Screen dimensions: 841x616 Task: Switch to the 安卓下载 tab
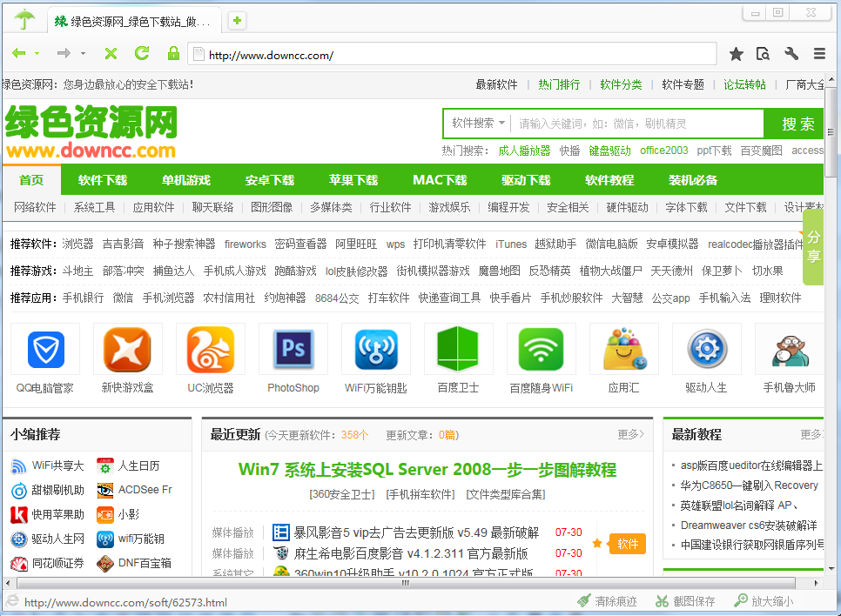tap(272, 180)
